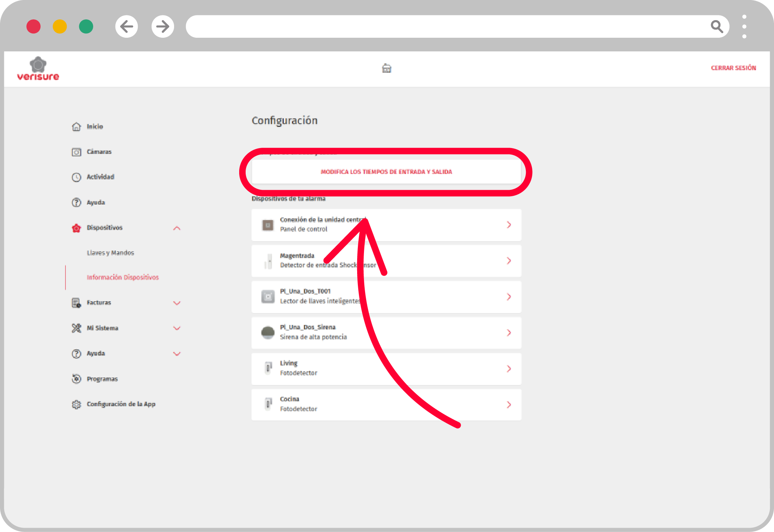Click the Verisure logo
The height and width of the screenshot is (532, 774).
click(x=38, y=69)
